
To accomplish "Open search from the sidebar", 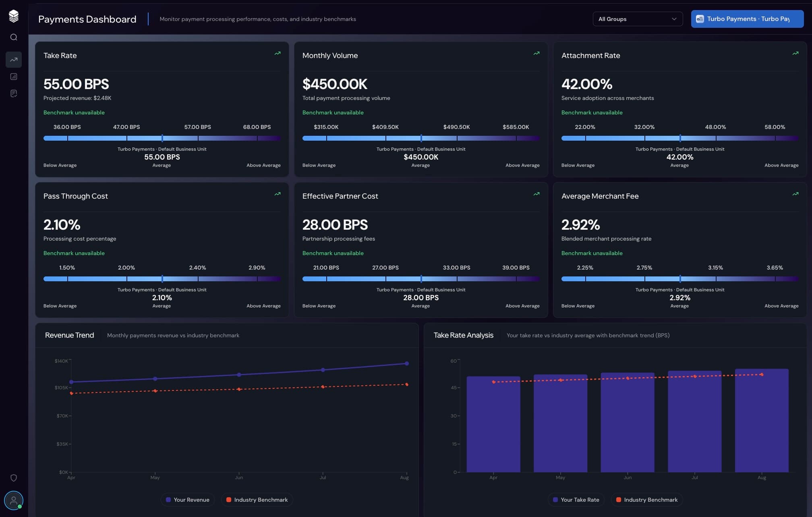I will [14, 37].
